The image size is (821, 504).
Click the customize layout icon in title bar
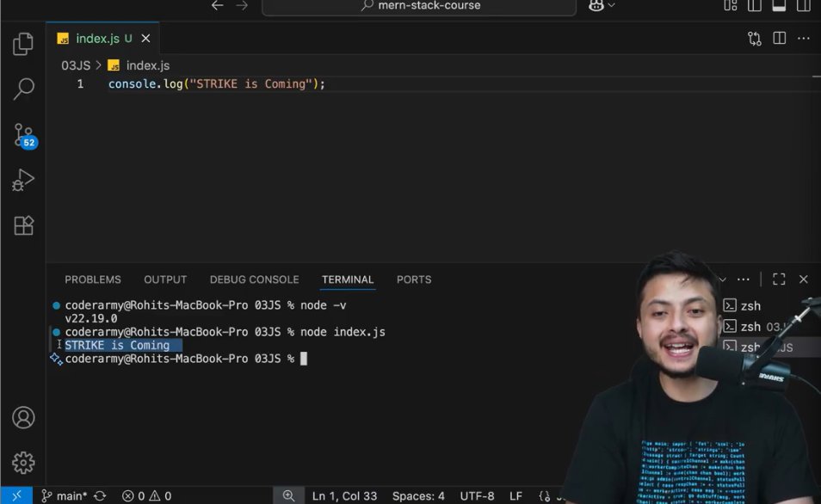pos(731,6)
